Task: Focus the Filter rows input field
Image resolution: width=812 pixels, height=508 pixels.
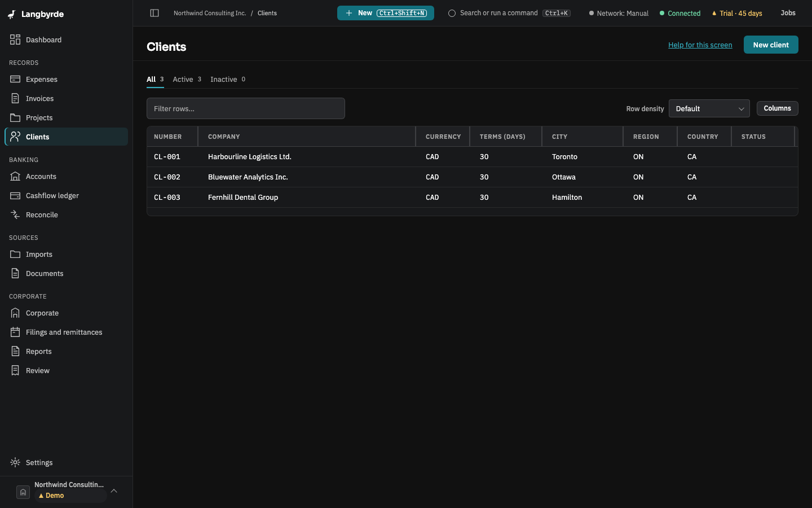Action: point(246,108)
